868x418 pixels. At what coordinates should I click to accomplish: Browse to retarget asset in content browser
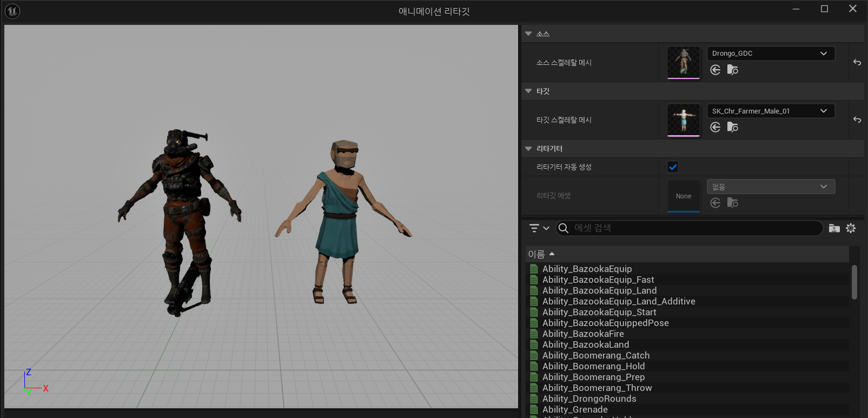tap(733, 203)
